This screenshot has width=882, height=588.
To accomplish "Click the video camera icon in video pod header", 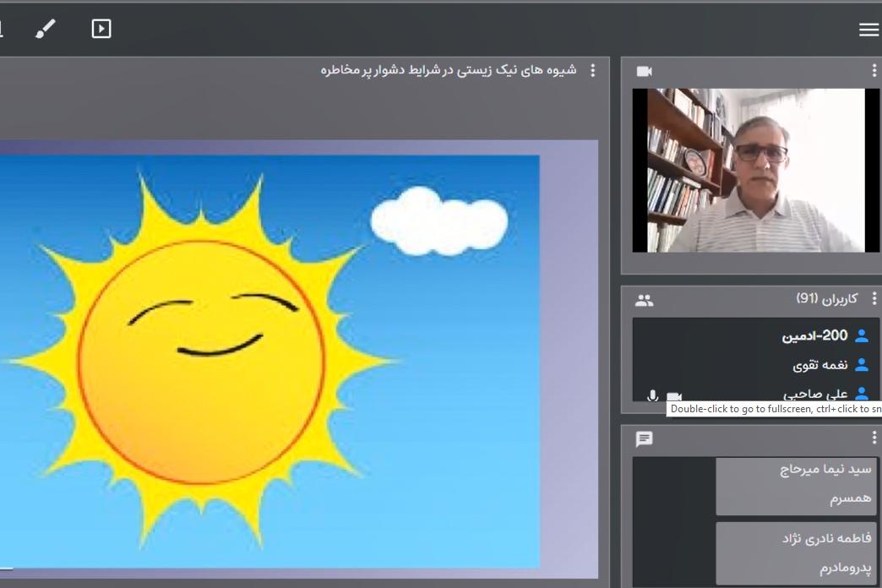I will click(645, 72).
